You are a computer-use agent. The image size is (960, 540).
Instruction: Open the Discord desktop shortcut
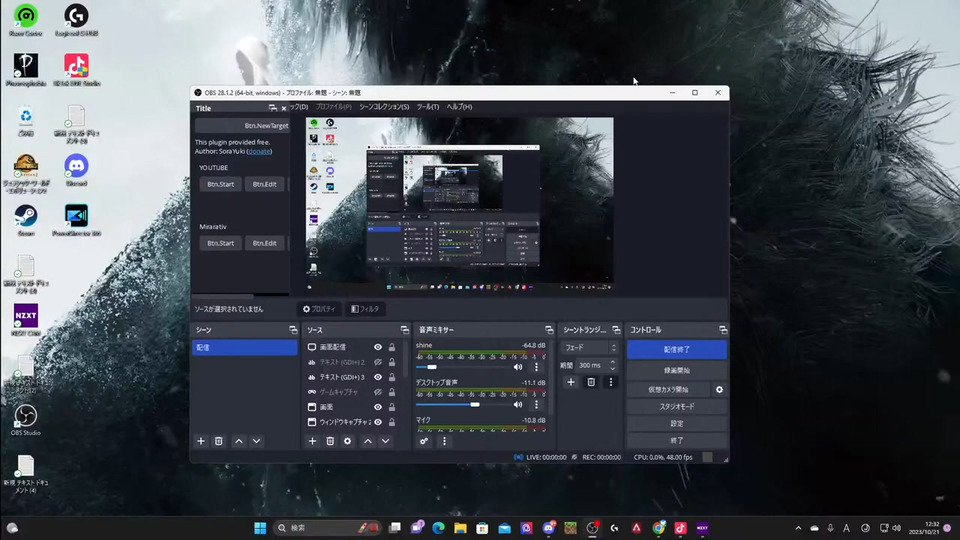76,167
